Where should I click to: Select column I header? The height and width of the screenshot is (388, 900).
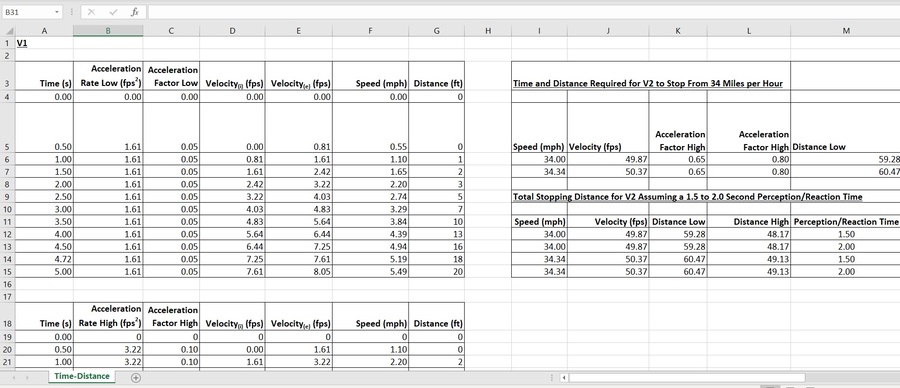point(539,32)
